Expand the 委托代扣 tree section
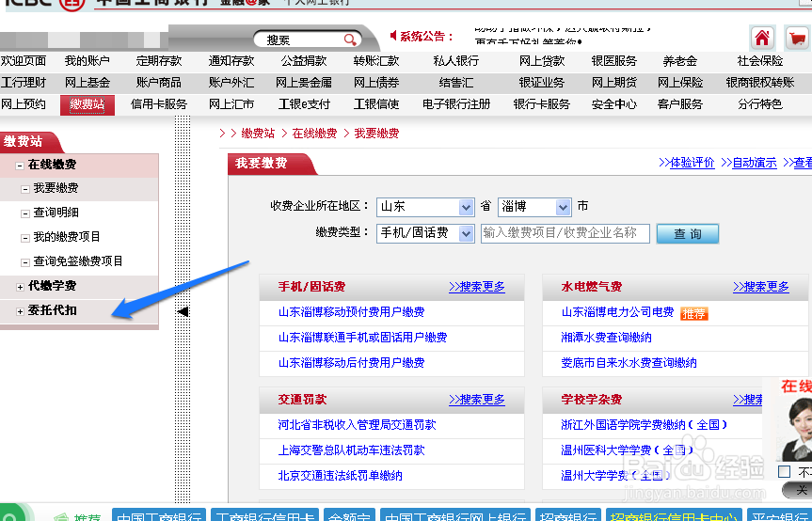Viewport: 812px width, 521px height. click(20, 311)
